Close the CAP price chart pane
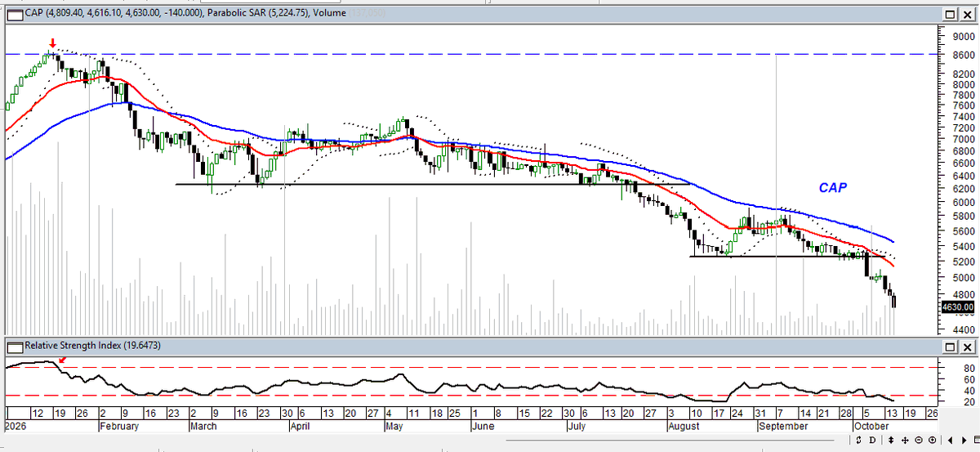The image size is (980, 452). (968, 14)
